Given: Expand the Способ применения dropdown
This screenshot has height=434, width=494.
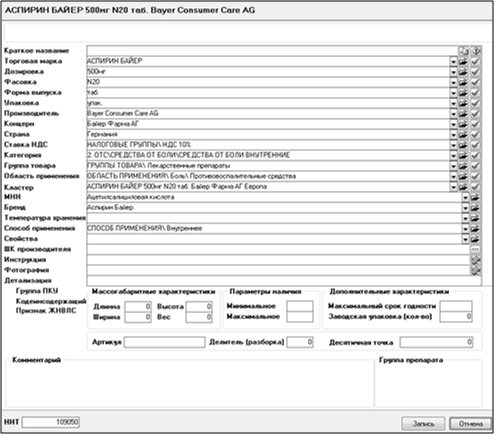Looking at the screenshot, I should pos(465,229).
